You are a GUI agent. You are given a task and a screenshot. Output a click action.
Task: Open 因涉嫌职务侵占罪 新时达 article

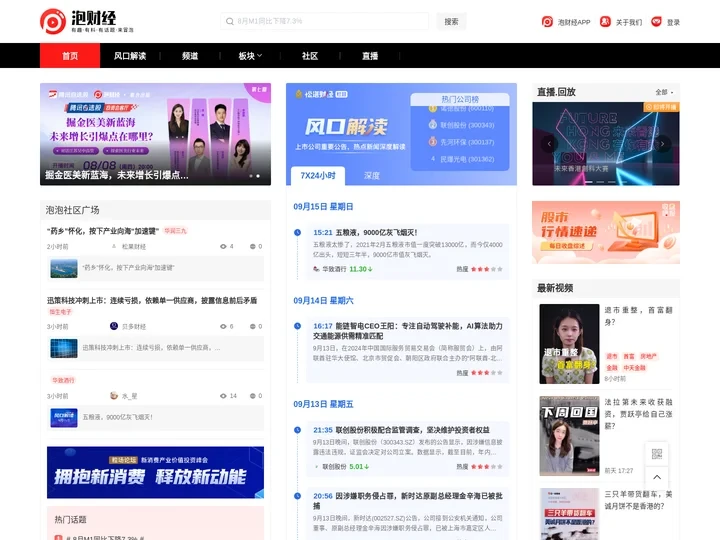click(x=408, y=501)
